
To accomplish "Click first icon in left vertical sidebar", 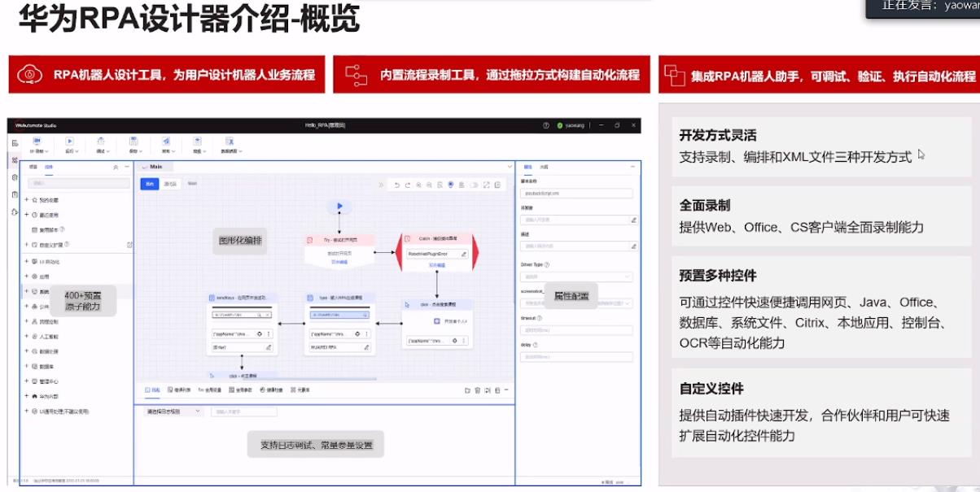I will pyautogui.click(x=15, y=143).
